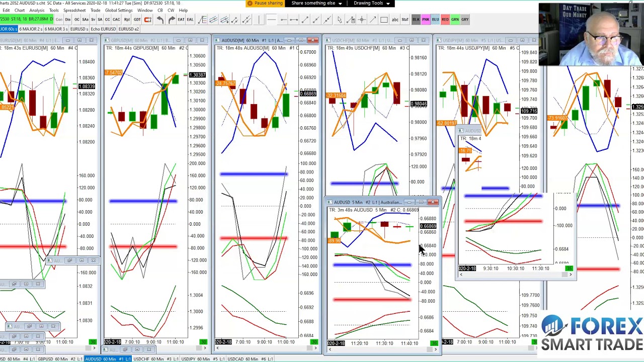Select the rectangle drawing tool

[384, 20]
